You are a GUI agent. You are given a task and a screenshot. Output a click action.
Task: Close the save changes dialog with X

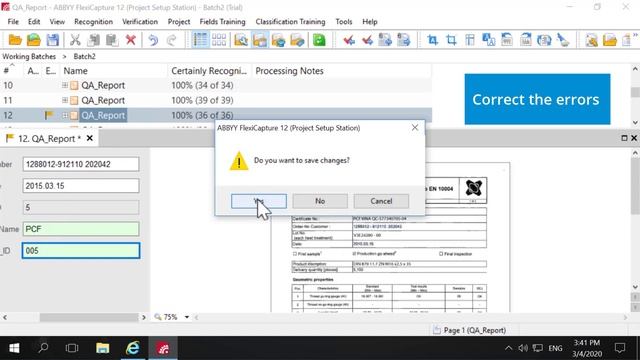click(x=415, y=128)
